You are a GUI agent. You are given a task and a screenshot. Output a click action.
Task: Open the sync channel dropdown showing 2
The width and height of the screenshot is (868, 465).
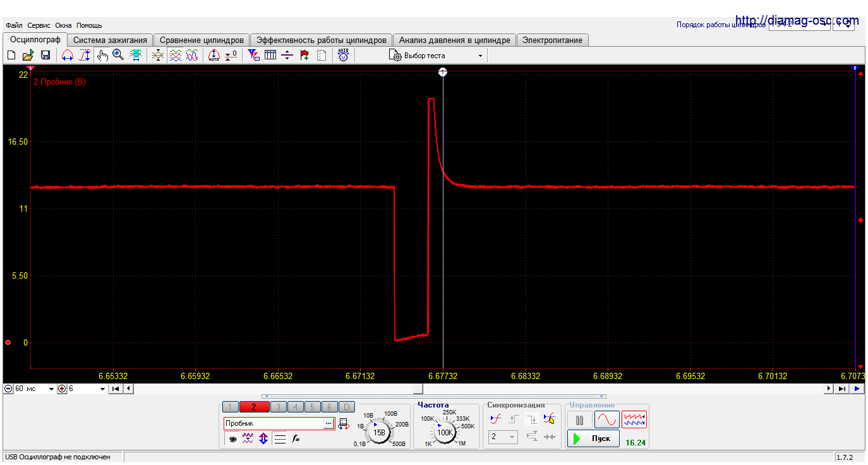point(503,437)
